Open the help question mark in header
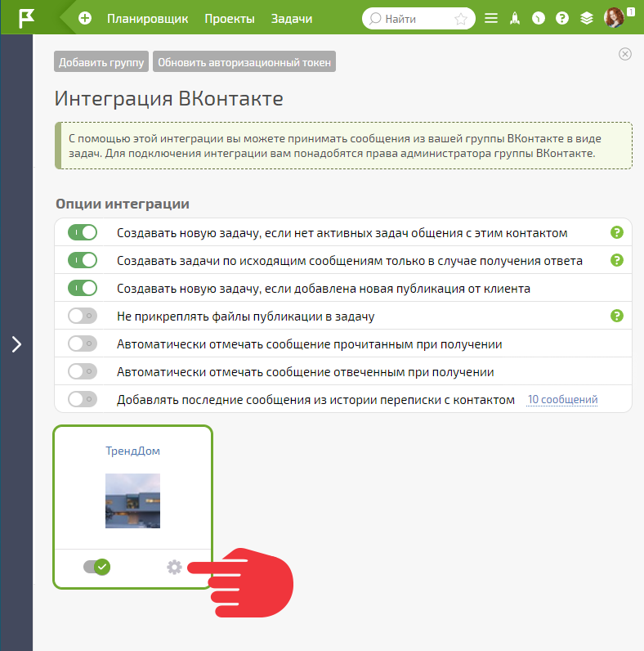644x651 pixels. tap(561, 18)
